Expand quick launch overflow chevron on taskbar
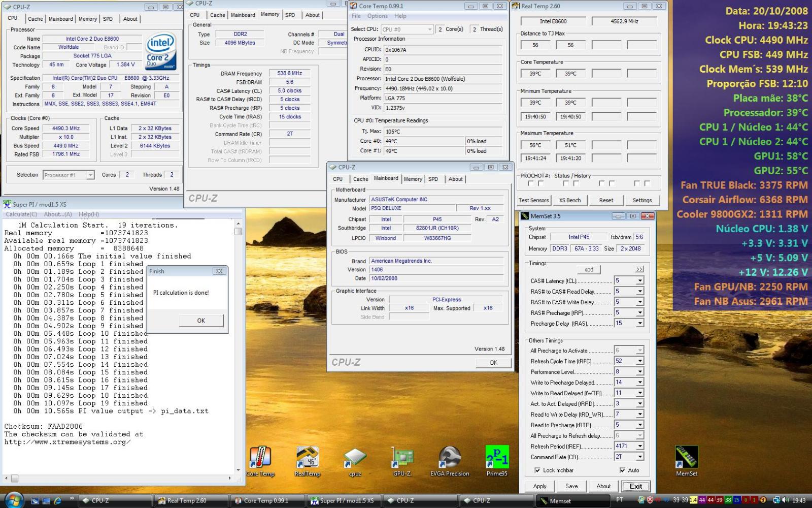 (x=72, y=498)
